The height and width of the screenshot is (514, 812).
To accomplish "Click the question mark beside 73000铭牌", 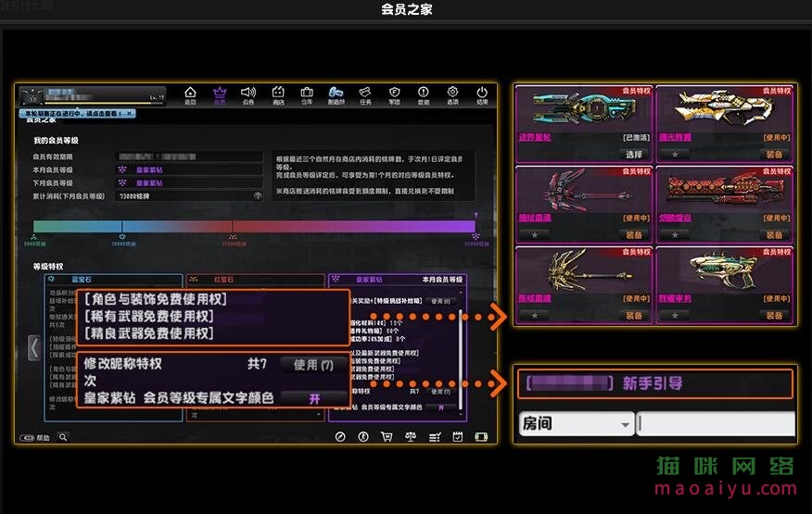I will 258,195.
